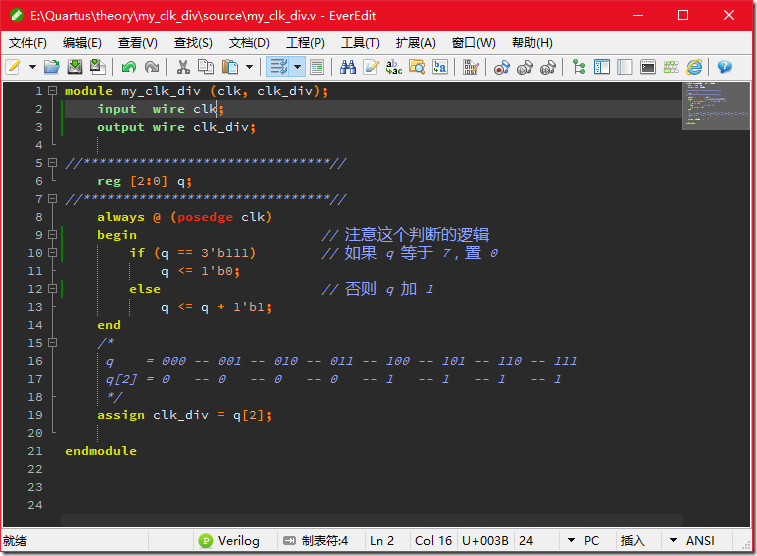Click the EverEdit title bar app icon
The width and height of the screenshot is (757, 556).
(17, 15)
